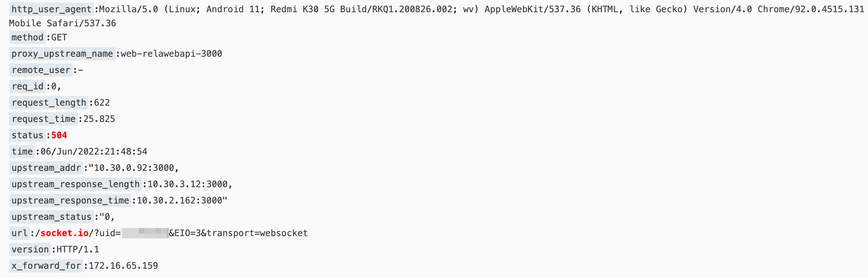Click the 172.16.65.159 IP address value

[123, 266]
